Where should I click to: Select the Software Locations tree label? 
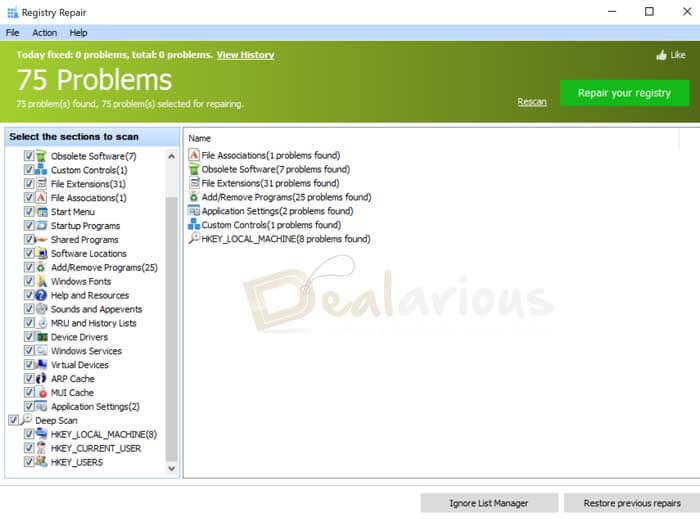89,253
